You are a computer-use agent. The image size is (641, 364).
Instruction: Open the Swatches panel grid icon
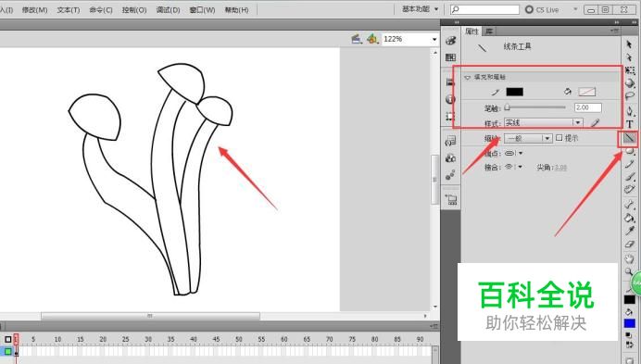[x=450, y=57]
